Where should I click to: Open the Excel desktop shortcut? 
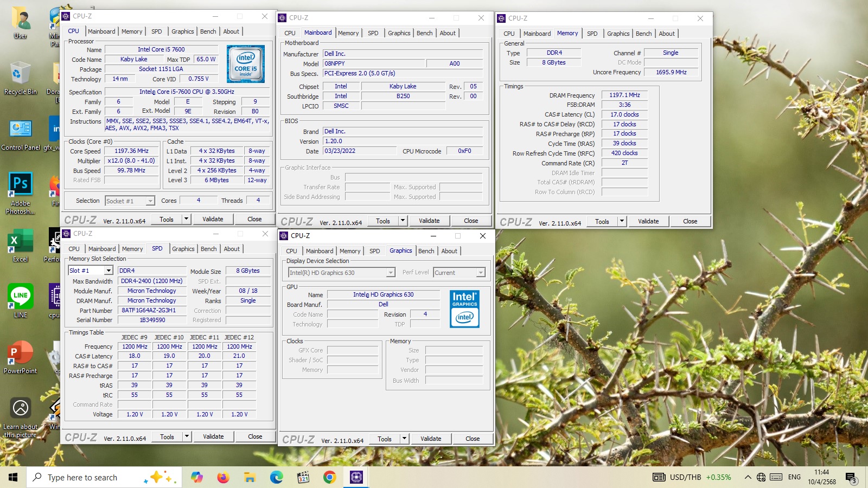[x=21, y=246]
